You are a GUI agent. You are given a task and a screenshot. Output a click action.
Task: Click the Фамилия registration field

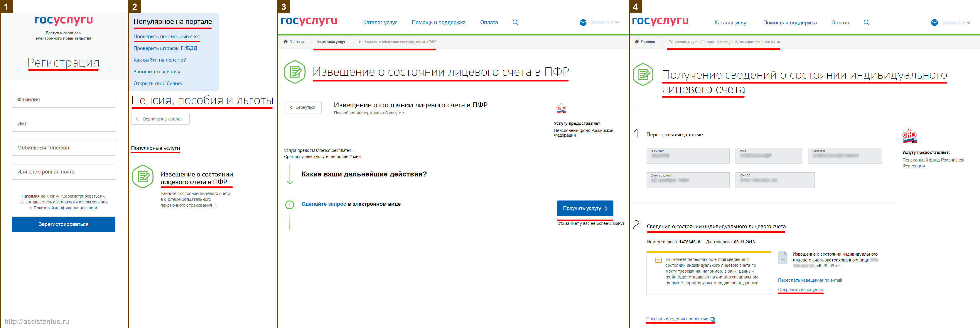point(63,100)
